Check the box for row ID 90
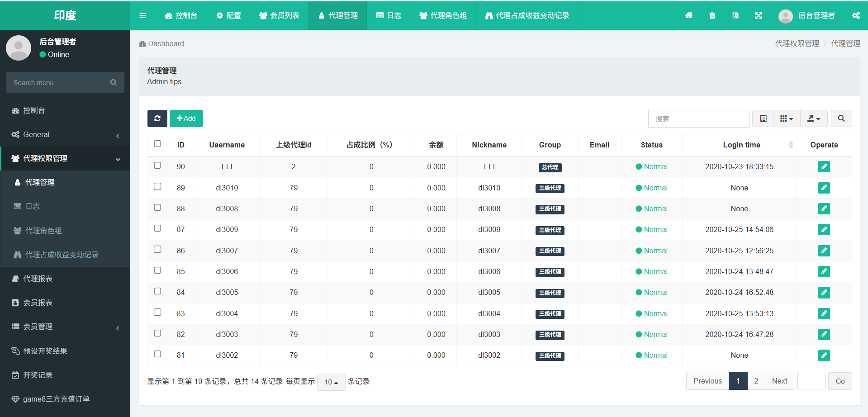This screenshot has height=417, width=868. pos(157,166)
